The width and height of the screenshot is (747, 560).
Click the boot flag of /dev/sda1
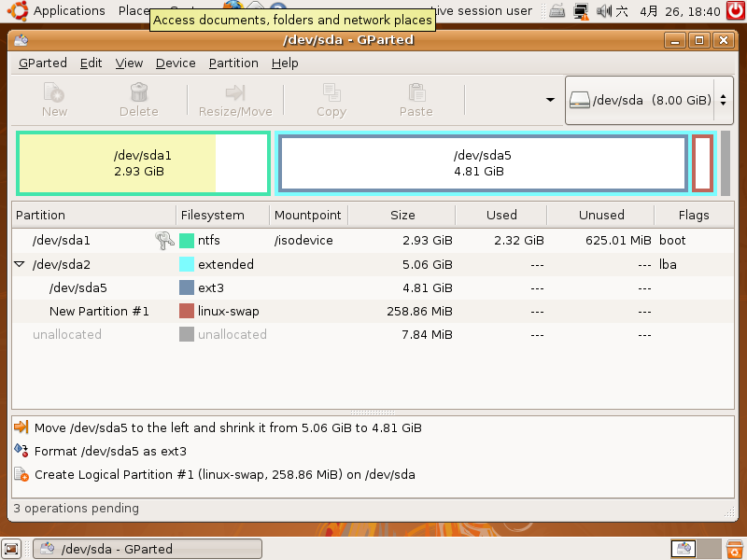pos(672,240)
